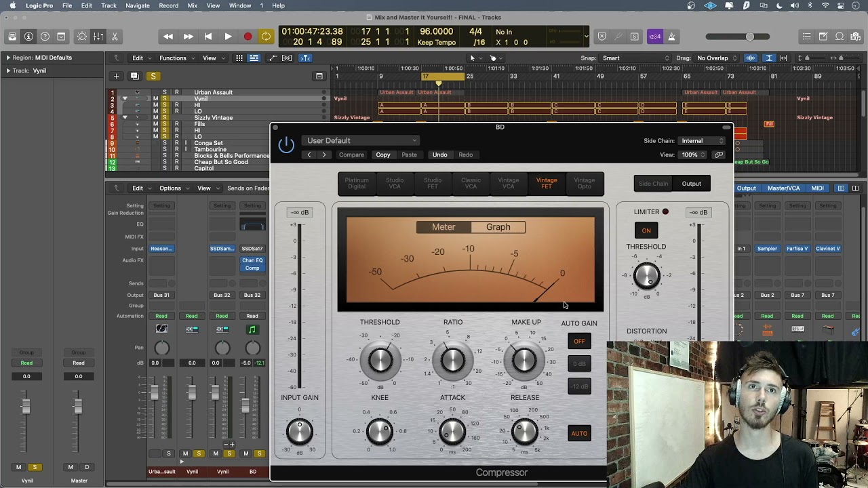The width and height of the screenshot is (868, 488).
Task: Click the compressor Threshold knob
Action: tap(380, 361)
